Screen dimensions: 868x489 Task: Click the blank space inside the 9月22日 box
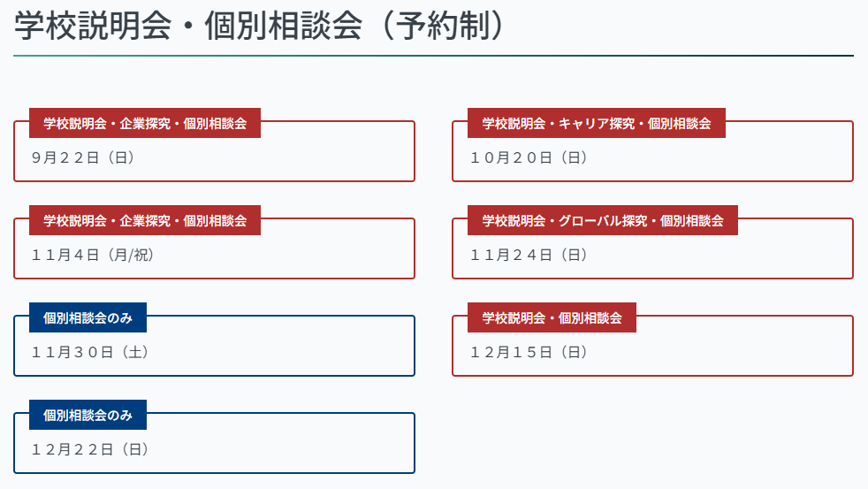tap(277, 159)
